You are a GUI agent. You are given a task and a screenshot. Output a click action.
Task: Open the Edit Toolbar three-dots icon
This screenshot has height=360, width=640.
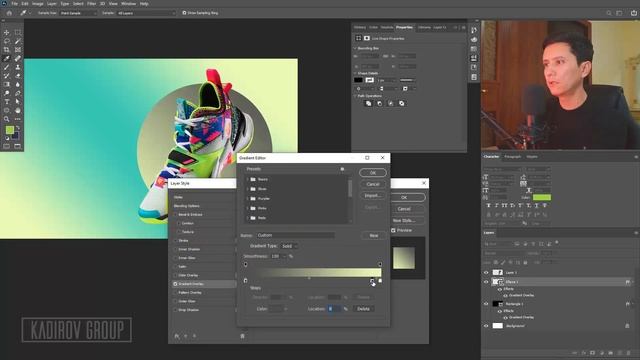(18, 119)
